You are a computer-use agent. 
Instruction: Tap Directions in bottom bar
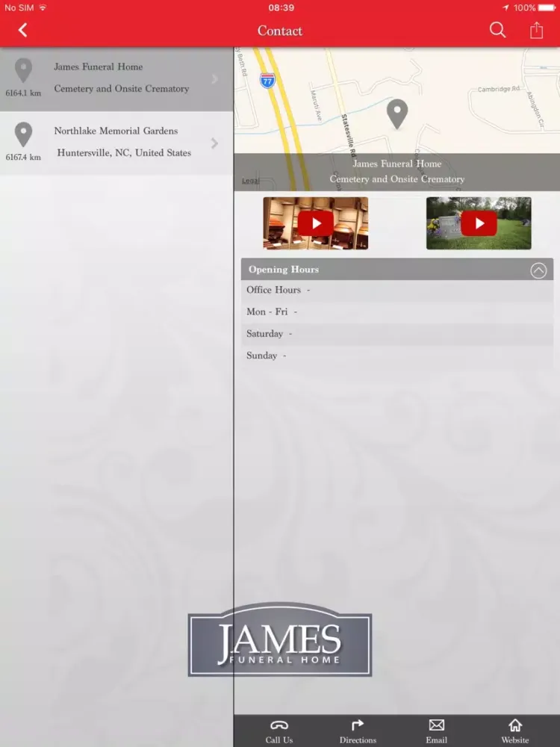pyautogui.click(x=358, y=731)
